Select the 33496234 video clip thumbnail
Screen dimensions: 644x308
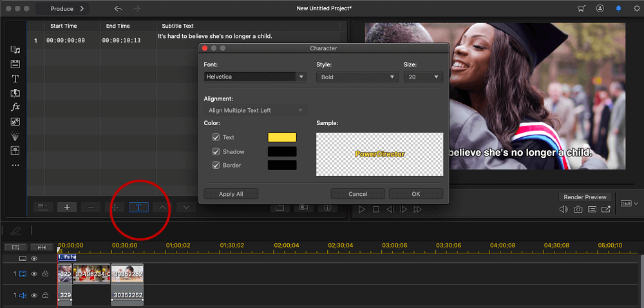coord(91,273)
